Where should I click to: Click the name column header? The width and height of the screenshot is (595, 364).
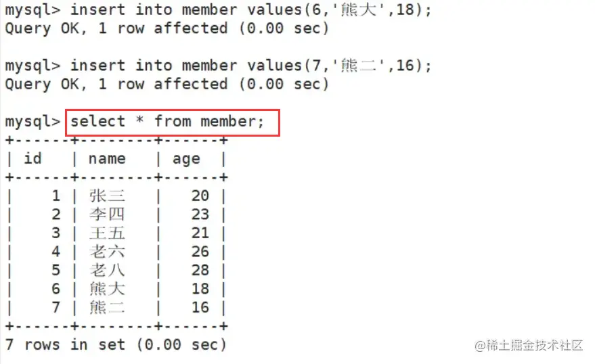[107, 159]
